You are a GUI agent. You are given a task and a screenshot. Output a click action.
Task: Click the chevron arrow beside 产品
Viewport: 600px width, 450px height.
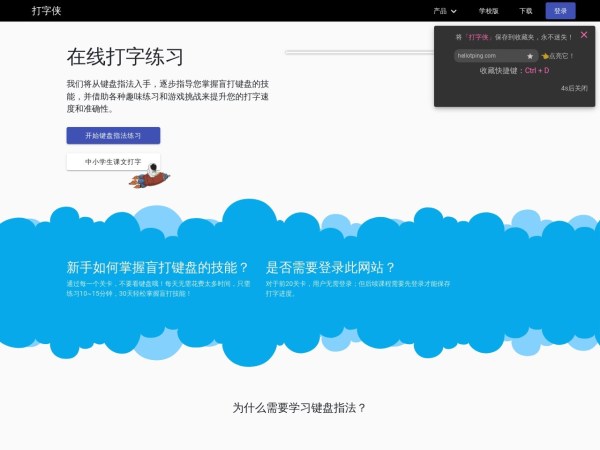pos(454,11)
